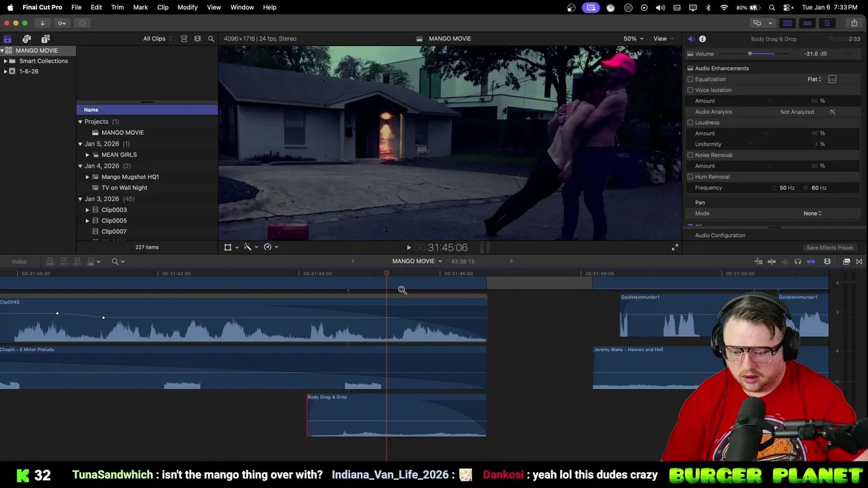Open the Keyword Editor key icon

62,23
